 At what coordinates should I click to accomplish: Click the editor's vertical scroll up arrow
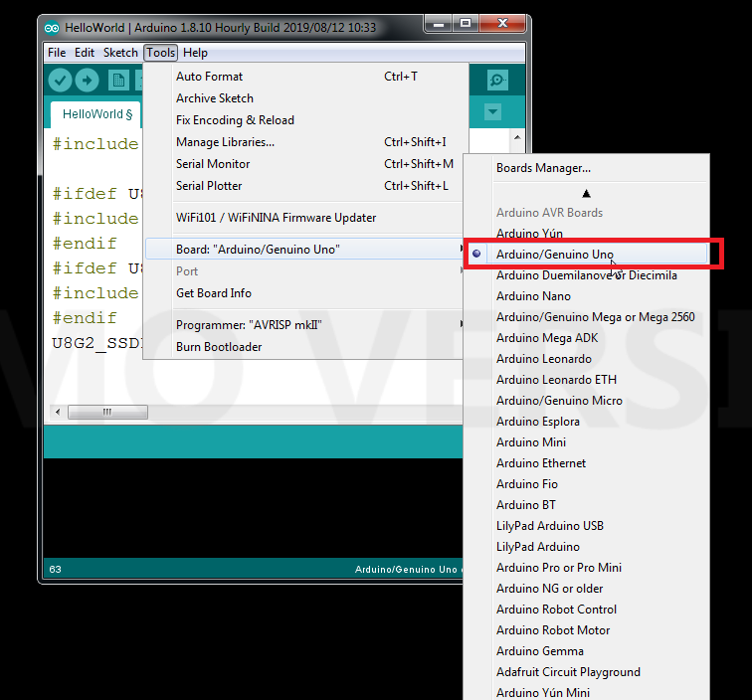[x=517, y=137]
